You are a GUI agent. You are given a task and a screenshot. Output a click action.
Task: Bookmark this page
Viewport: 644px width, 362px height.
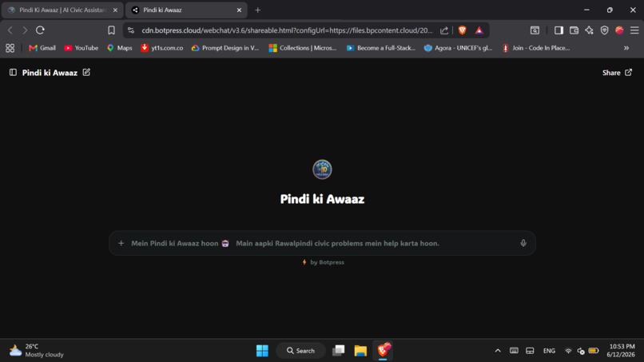(x=111, y=30)
